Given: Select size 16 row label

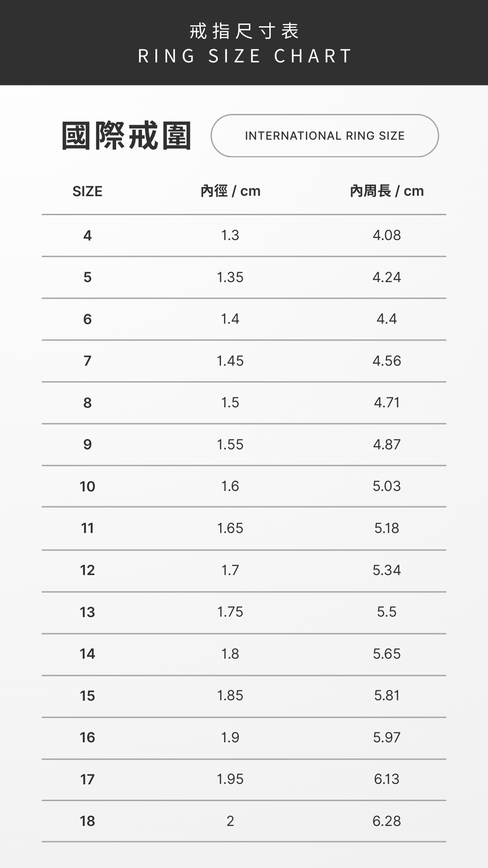Looking at the screenshot, I should [x=87, y=737].
